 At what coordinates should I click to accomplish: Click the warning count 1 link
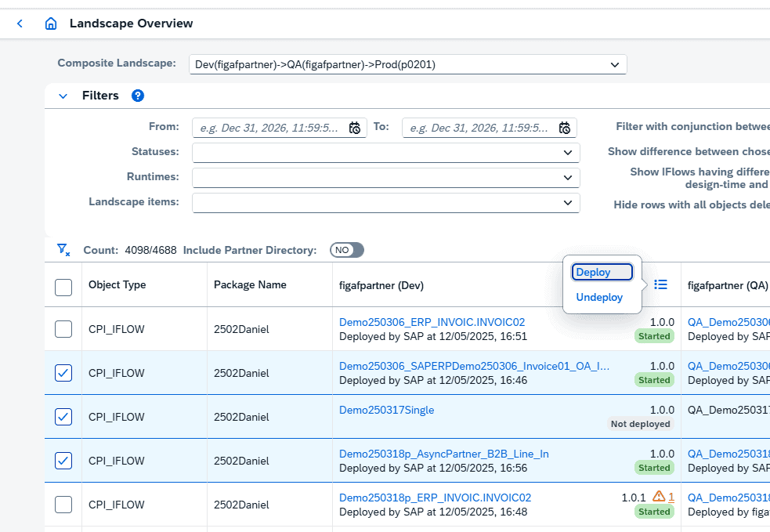671,497
